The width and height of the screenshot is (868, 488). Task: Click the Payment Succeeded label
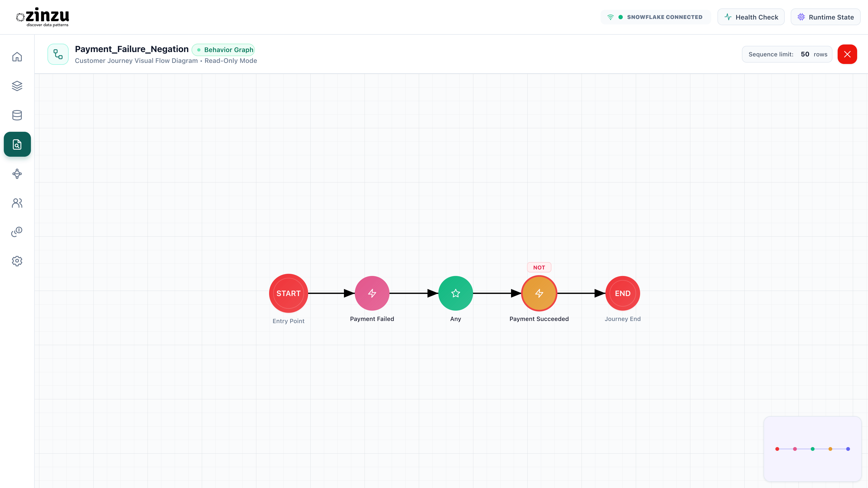(x=539, y=319)
